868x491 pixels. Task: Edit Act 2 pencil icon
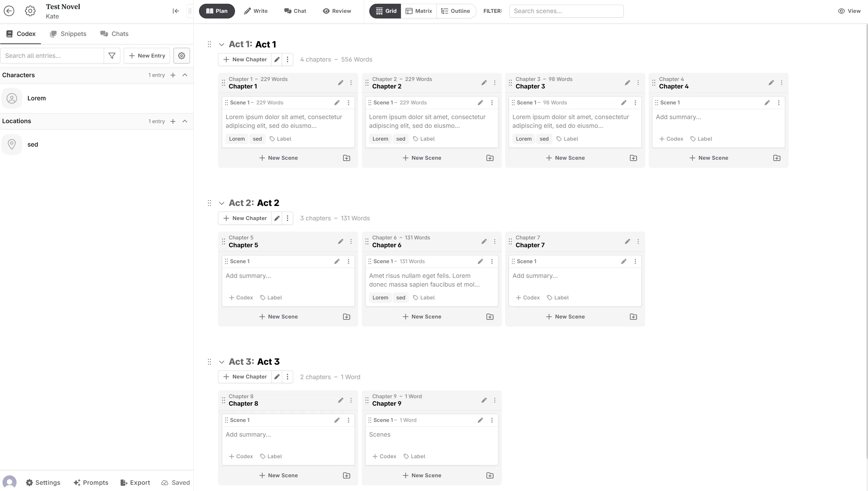(x=277, y=218)
